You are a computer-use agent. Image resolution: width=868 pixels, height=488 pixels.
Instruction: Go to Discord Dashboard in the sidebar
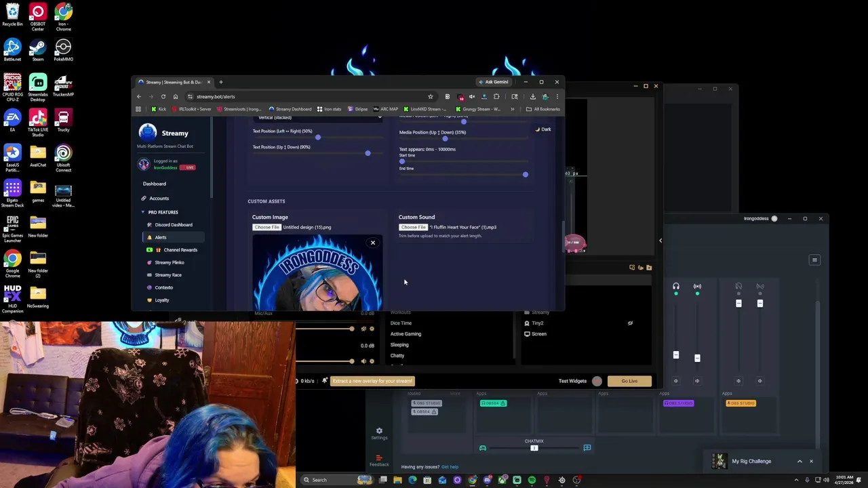173,224
